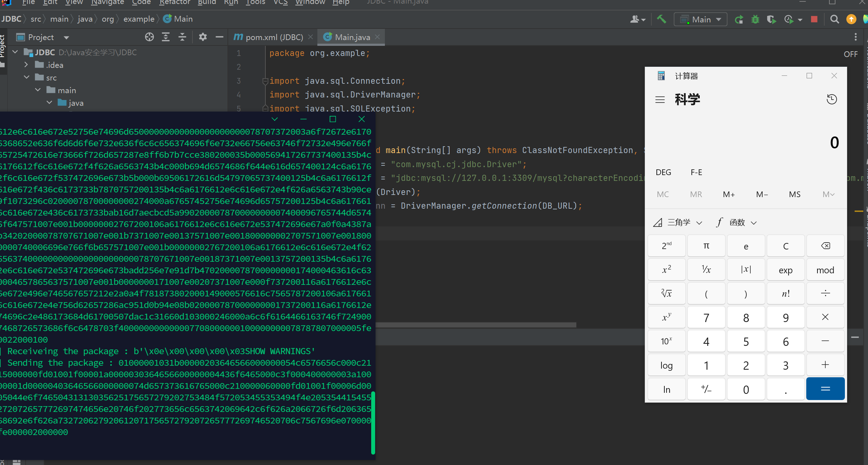Click the calculator divide key
868x465 pixels.
tap(825, 294)
